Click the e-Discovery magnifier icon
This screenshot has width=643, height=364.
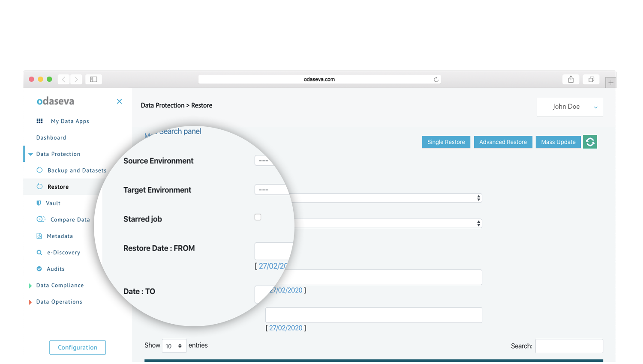click(x=39, y=253)
